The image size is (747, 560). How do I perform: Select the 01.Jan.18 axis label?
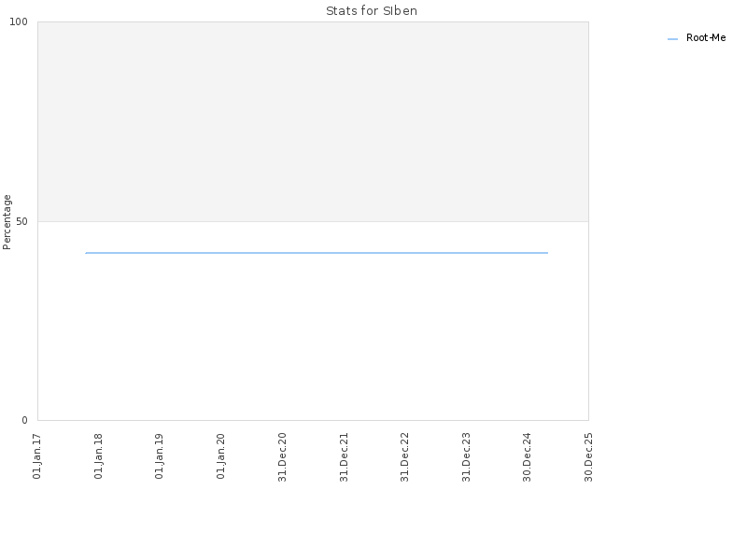click(x=98, y=456)
